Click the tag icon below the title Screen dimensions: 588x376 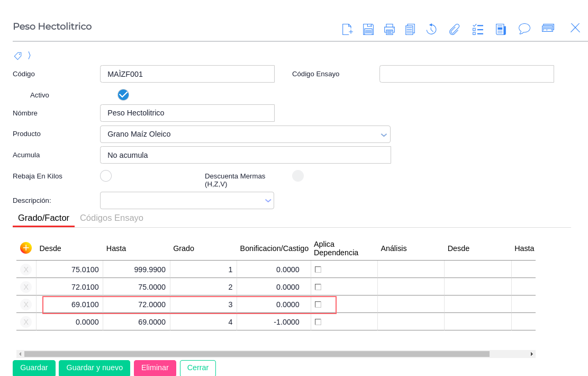click(x=18, y=56)
